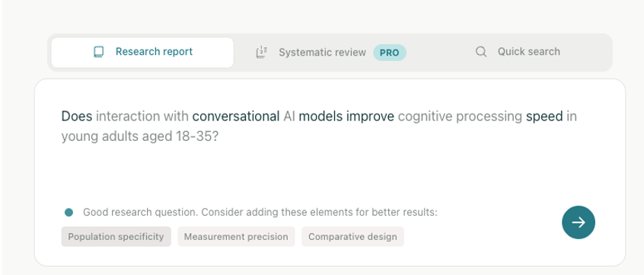Click the teal status dot indicator
This screenshot has height=275, width=644.
coord(69,213)
